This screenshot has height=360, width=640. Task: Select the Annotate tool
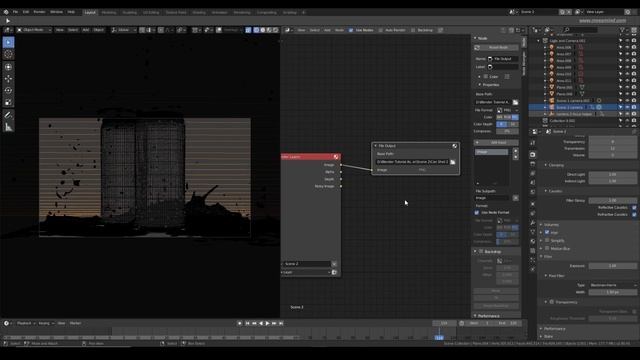8,115
